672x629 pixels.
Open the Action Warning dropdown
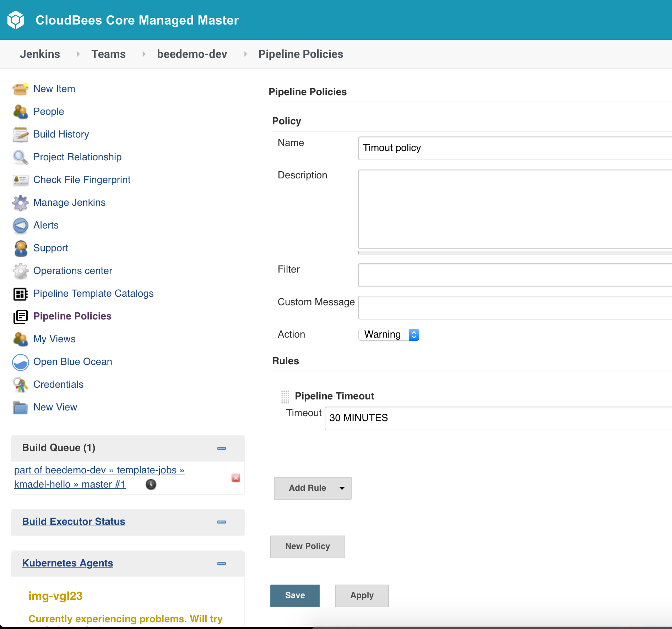point(389,334)
